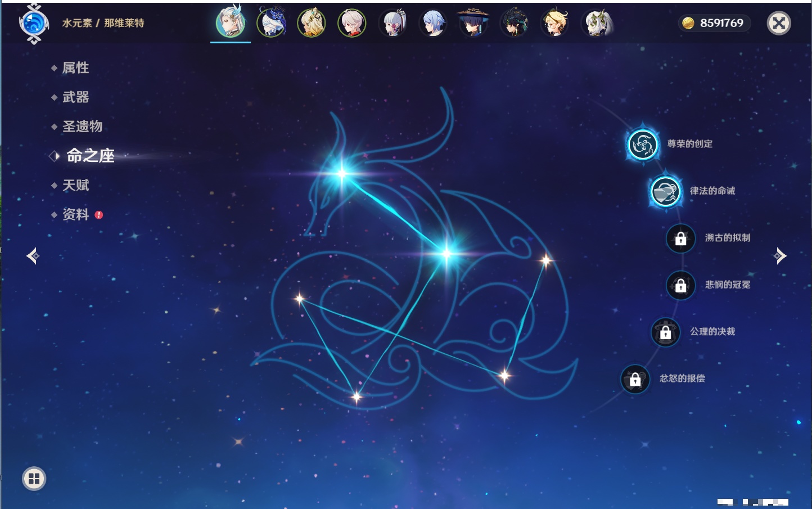This screenshot has height=509, width=812.
Task: Choose the light-blue-haired male character portrait
Action: click(433, 23)
